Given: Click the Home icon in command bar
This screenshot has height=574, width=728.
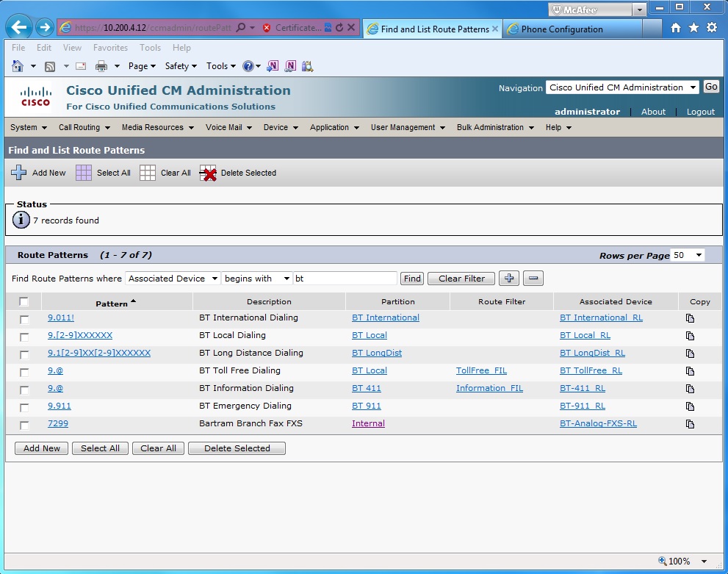Looking at the screenshot, I should point(18,66).
